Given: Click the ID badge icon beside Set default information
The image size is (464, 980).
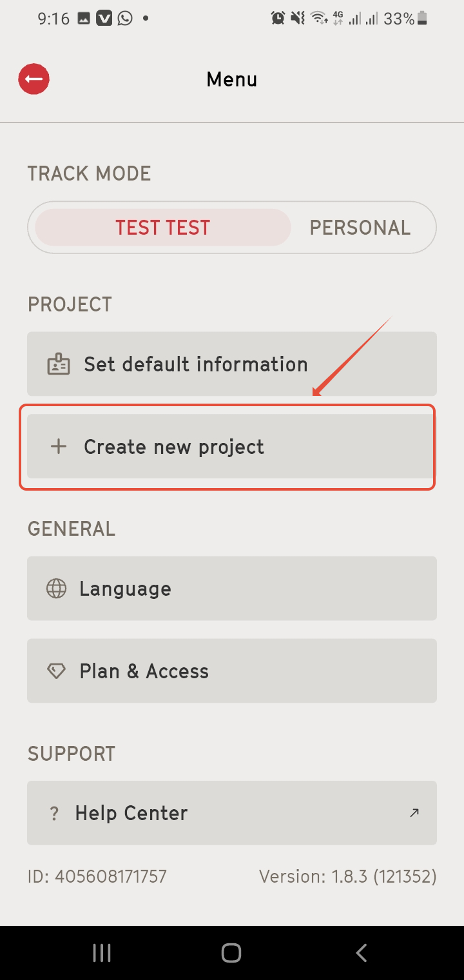Looking at the screenshot, I should (x=59, y=364).
